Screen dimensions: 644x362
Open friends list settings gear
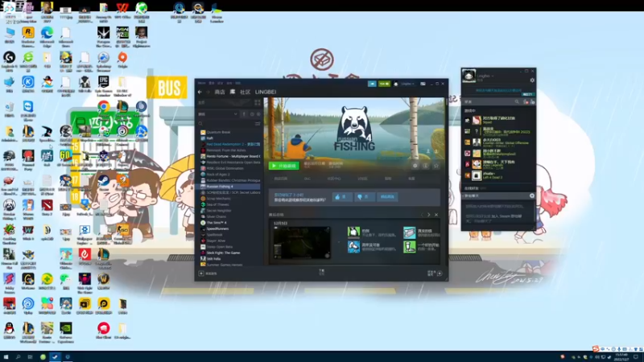(x=532, y=80)
